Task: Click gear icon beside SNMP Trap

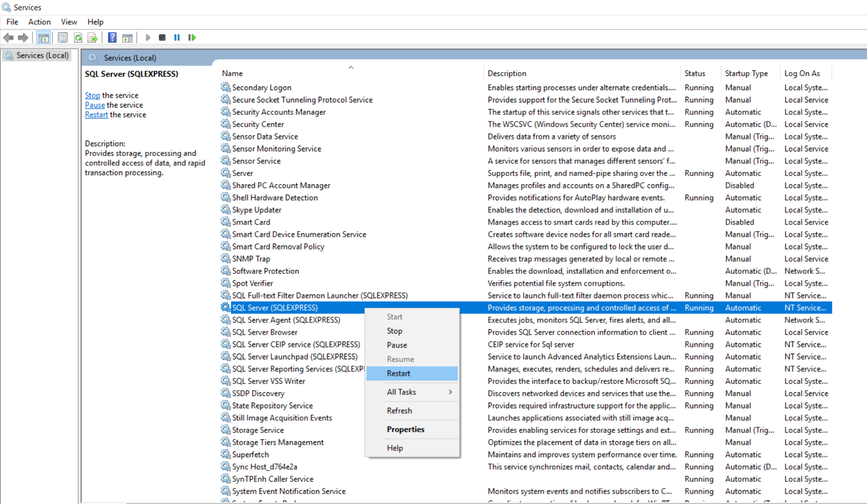Action: (226, 258)
